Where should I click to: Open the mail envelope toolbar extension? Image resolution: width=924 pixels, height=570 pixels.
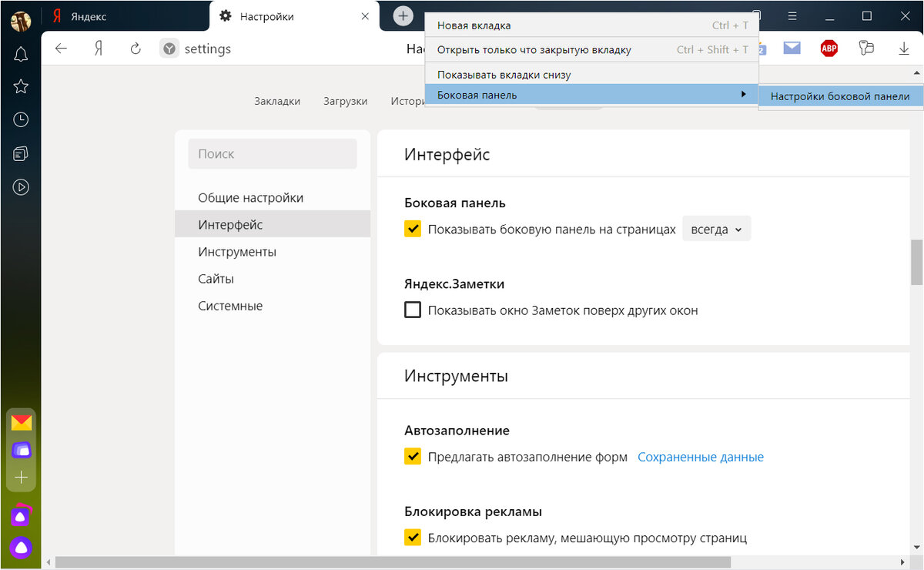792,48
